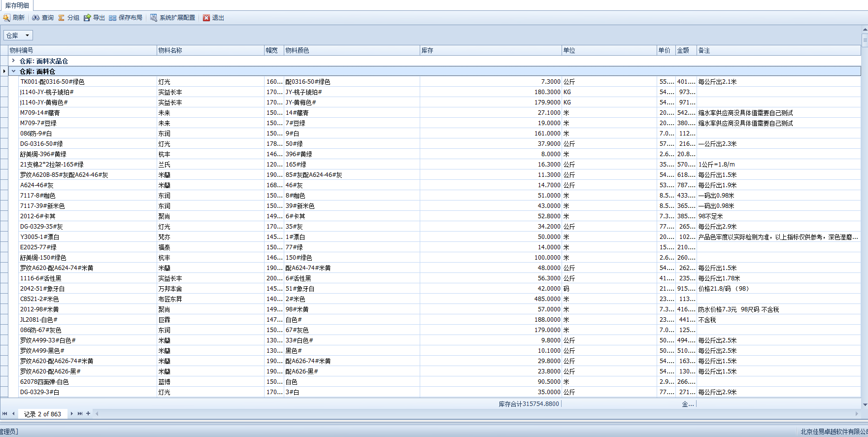Image resolution: width=868 pixels, height=437 pixels.
Task: Jump to last record in navigator
Action: pyautogui.click(x=80, y=414)
